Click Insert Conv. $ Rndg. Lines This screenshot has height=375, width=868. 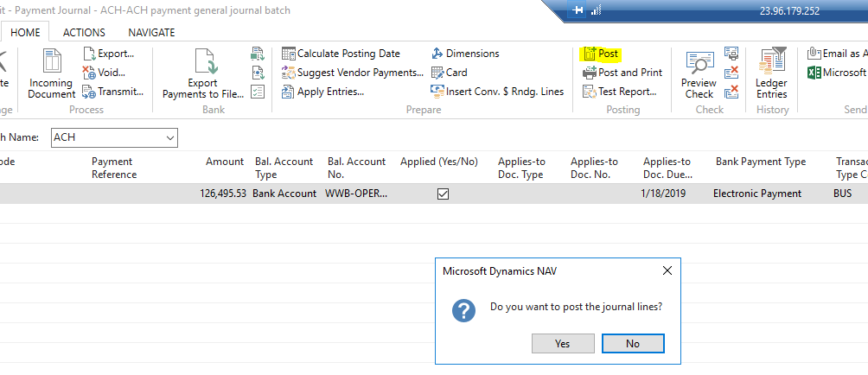pos(497,92)
